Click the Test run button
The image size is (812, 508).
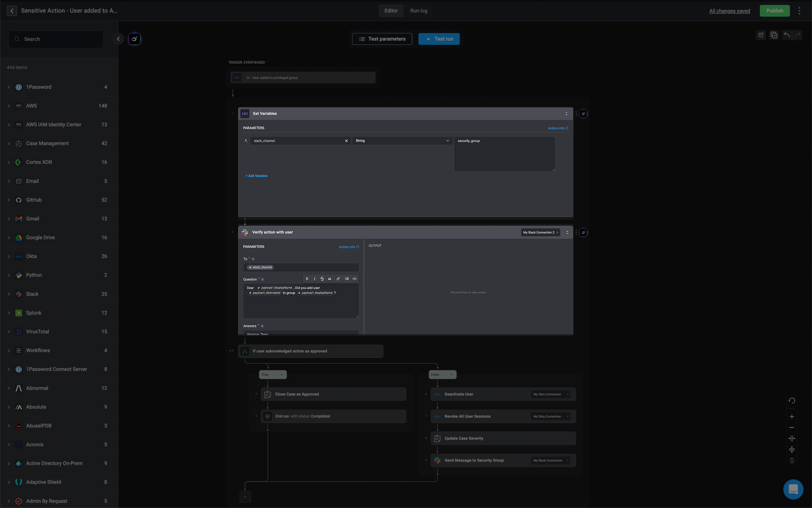click(x=439, y=39)
